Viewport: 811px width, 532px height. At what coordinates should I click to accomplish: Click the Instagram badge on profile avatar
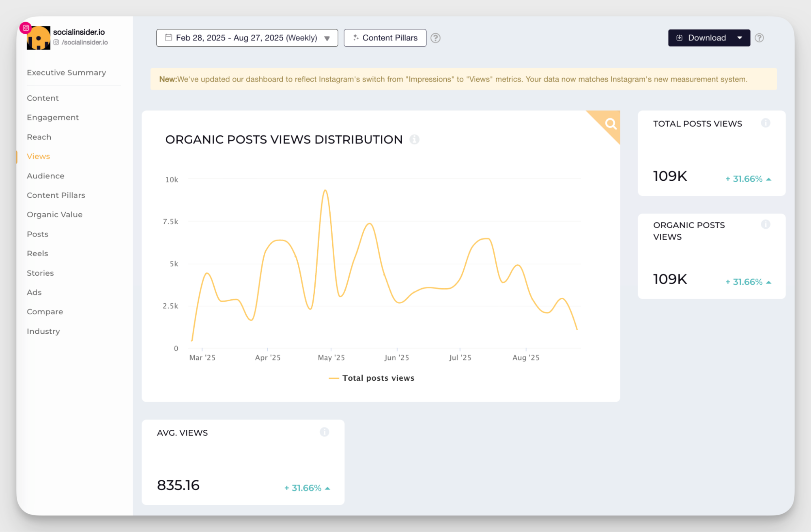pos(26,28)
